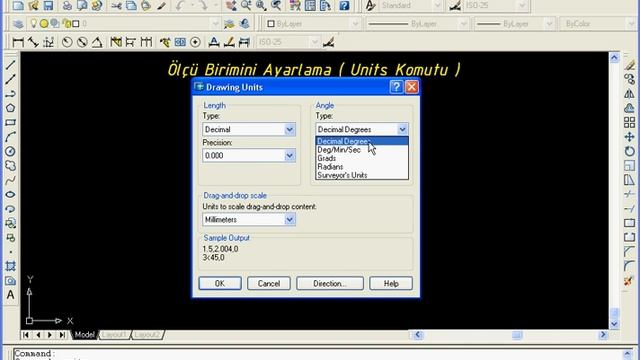640x360 pixels.
Task: Select the Offset modify tool
Action: (x=629, y=108)
